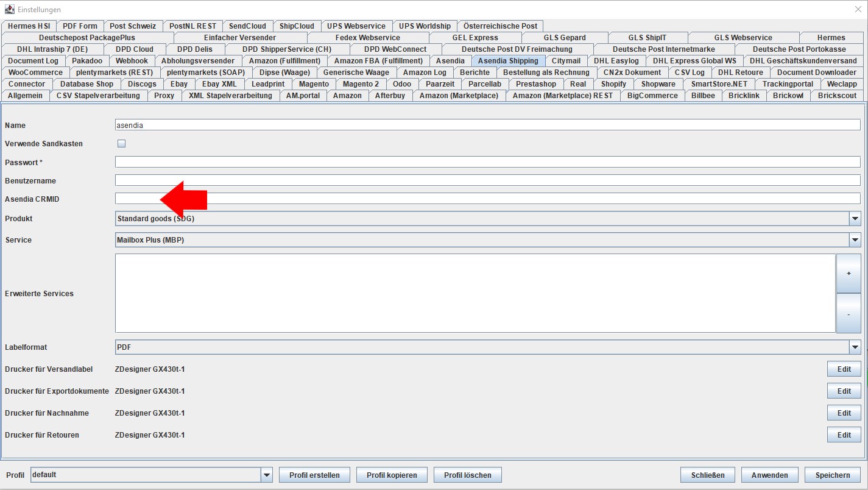This screenshot has height=490, width=868.
Task: Click Profil löschen button
Action: (467, 475)
